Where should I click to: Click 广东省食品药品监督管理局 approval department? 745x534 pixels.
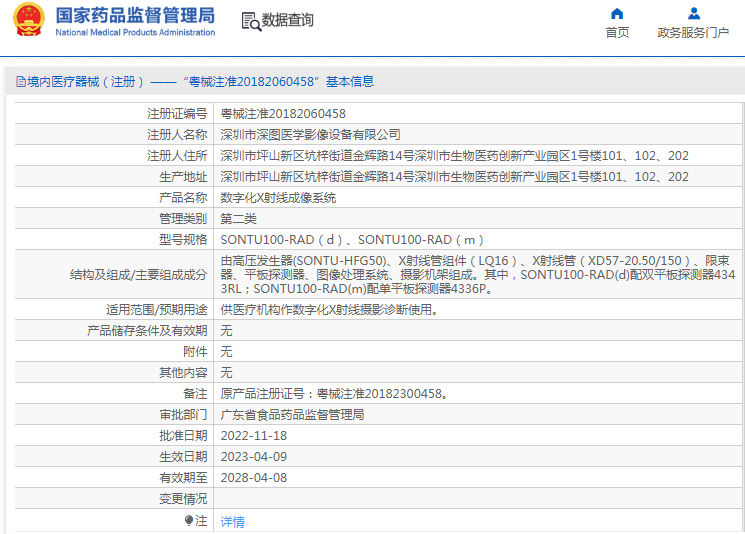(292, 415)
